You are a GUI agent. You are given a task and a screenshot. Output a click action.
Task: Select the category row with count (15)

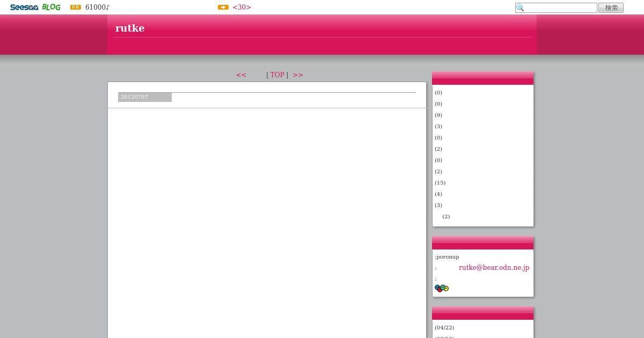point(440,183)
